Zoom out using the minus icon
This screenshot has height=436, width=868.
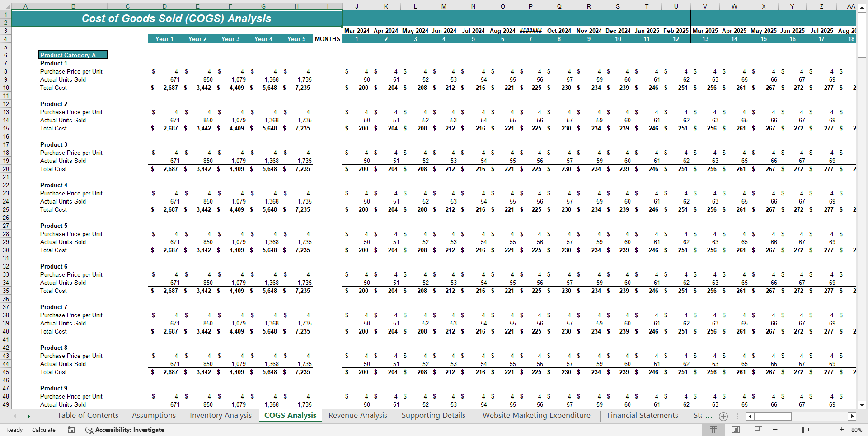(775, 430)
